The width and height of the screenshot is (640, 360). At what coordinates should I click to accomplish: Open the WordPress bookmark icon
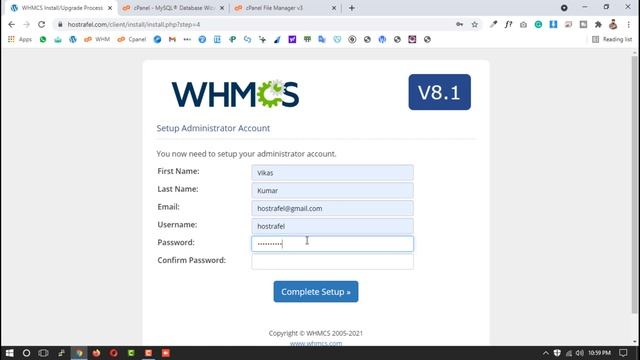[x=73, y=39]
